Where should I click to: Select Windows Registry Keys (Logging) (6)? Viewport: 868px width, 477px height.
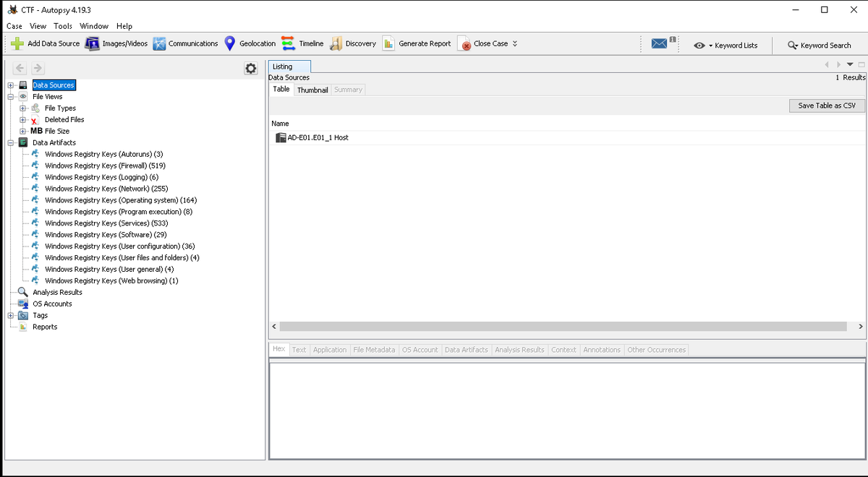pyautogui.click(x=101, y=177)
